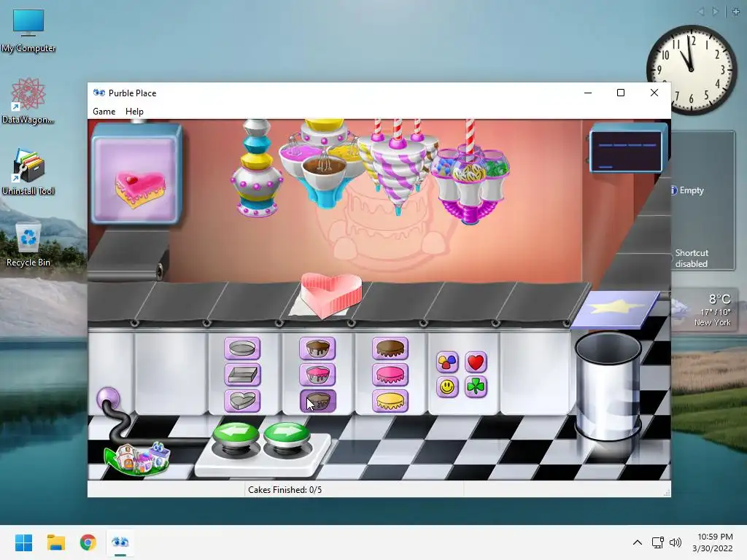This screenshot has width=747, height=560.
Task: Click the metal trash can
Action: click(608, 386)
